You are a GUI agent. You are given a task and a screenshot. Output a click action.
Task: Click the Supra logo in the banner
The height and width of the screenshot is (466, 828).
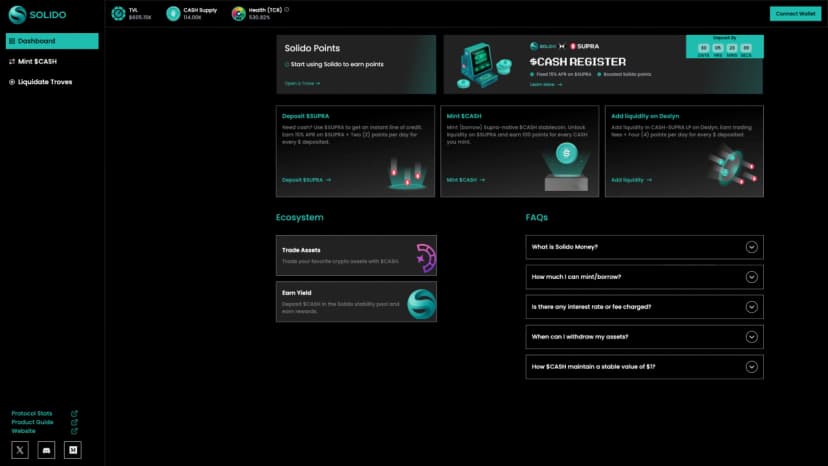pos(585,46)
